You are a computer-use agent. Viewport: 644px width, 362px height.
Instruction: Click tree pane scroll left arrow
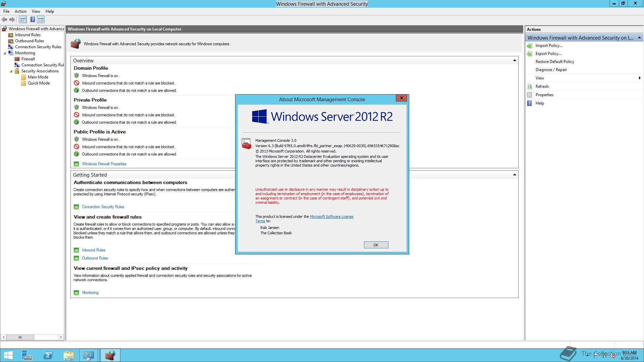tap(4, 337)
